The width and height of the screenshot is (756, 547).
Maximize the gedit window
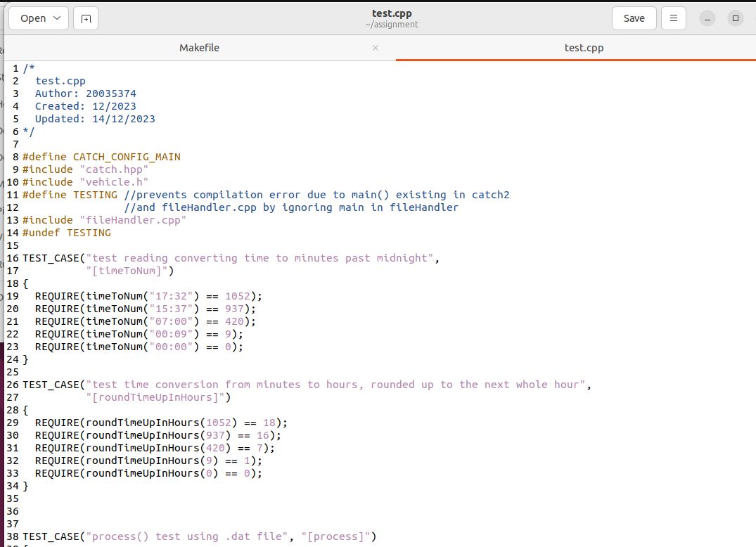click(736, 18)
